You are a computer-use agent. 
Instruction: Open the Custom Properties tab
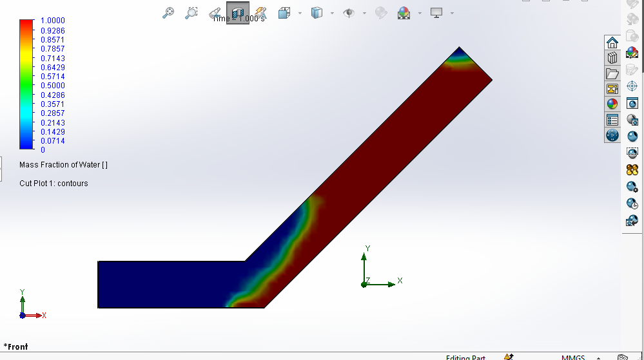(x=612, y=120)
